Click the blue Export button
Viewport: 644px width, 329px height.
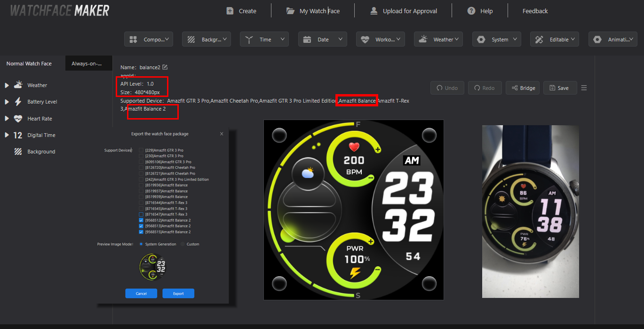click(x=178, y=293)
